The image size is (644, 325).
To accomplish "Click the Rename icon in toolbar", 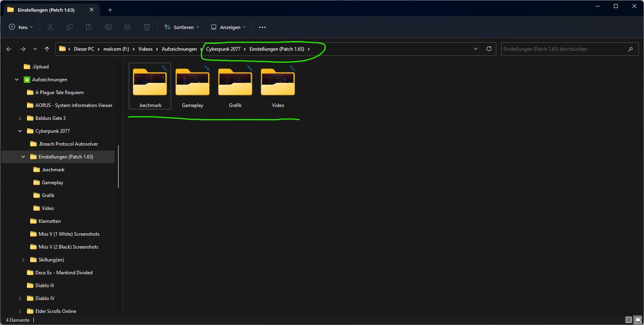I will (x=108, y=27).
